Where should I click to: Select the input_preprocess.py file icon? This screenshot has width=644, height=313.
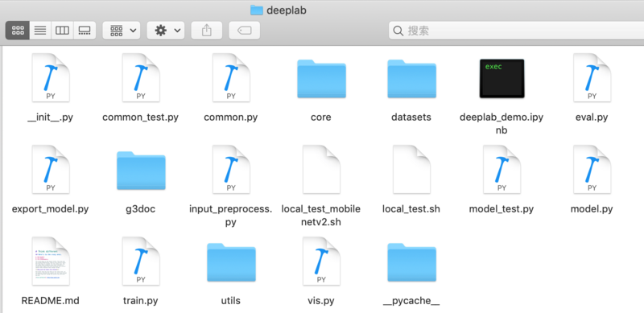click(x=231, y=170)
